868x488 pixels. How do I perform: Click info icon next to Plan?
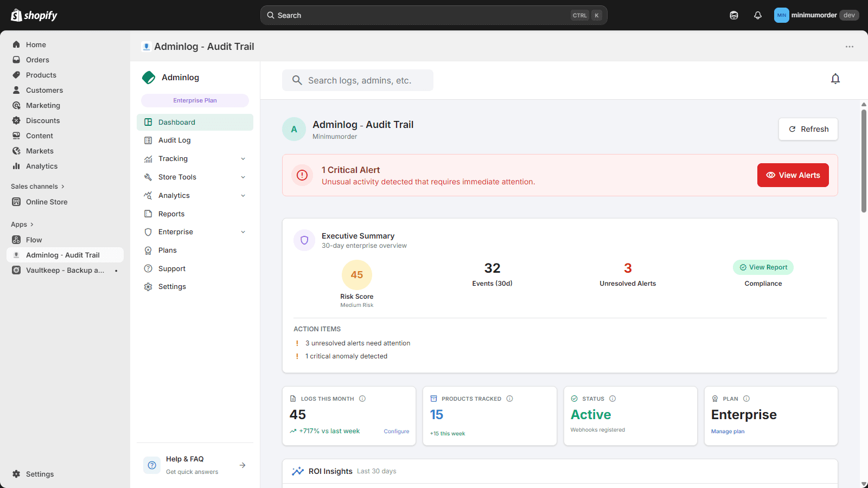click(746, 399)
